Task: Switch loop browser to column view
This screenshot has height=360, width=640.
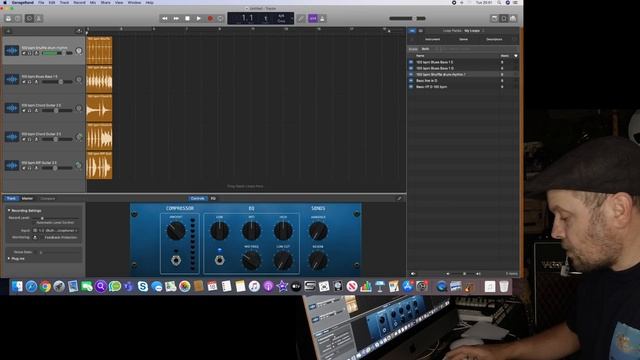Action: coord(420,31)
